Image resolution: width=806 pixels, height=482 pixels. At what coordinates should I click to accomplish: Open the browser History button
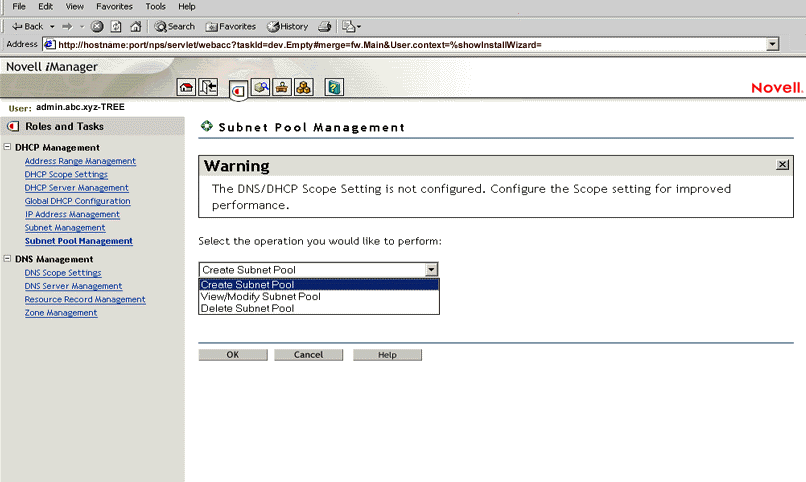(287, 27)
